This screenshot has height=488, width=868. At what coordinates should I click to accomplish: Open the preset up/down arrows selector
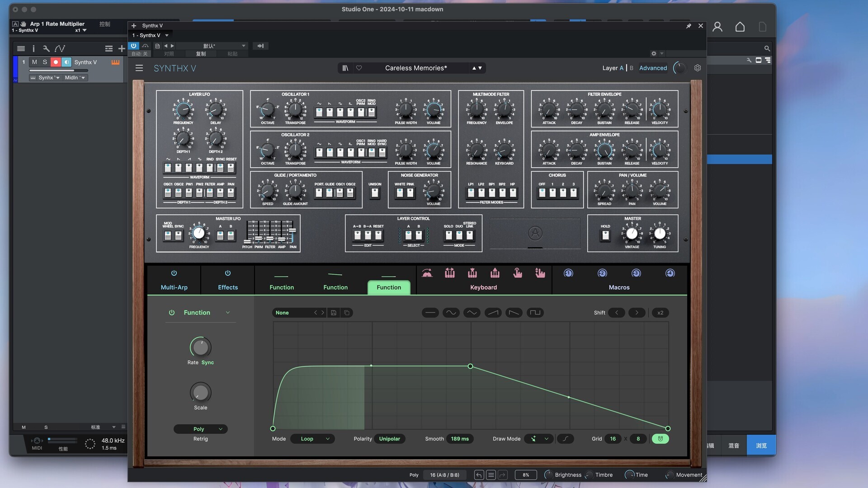click(x=477, y=68)
